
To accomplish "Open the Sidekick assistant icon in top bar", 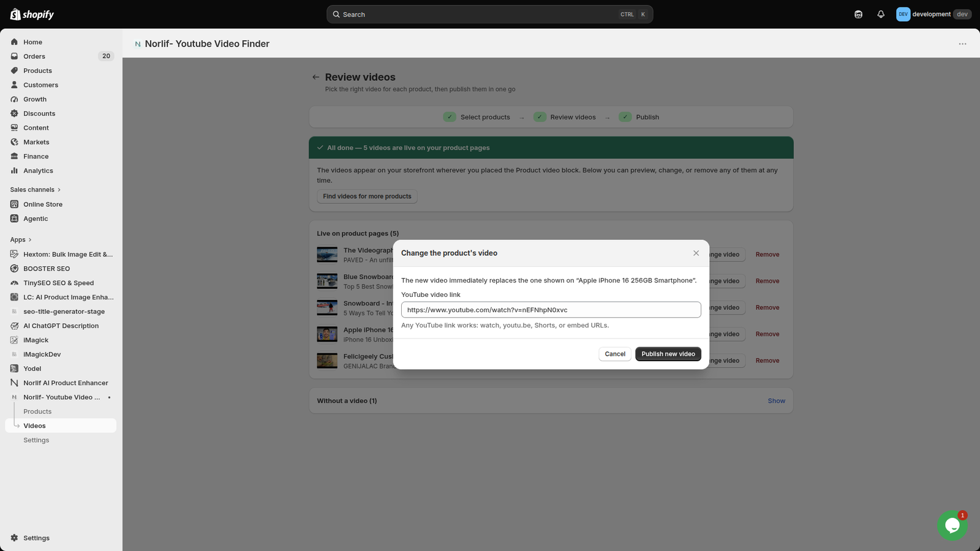I will (858, 14).
